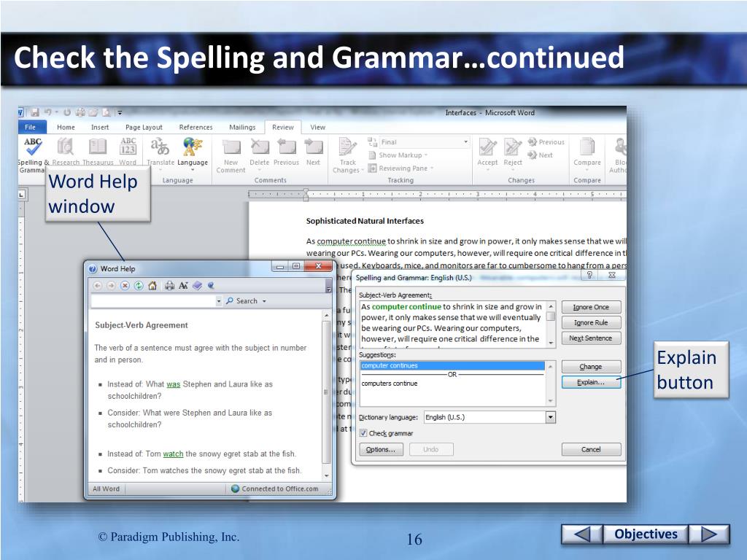Switch to the References tab

(x=196, y=127)
